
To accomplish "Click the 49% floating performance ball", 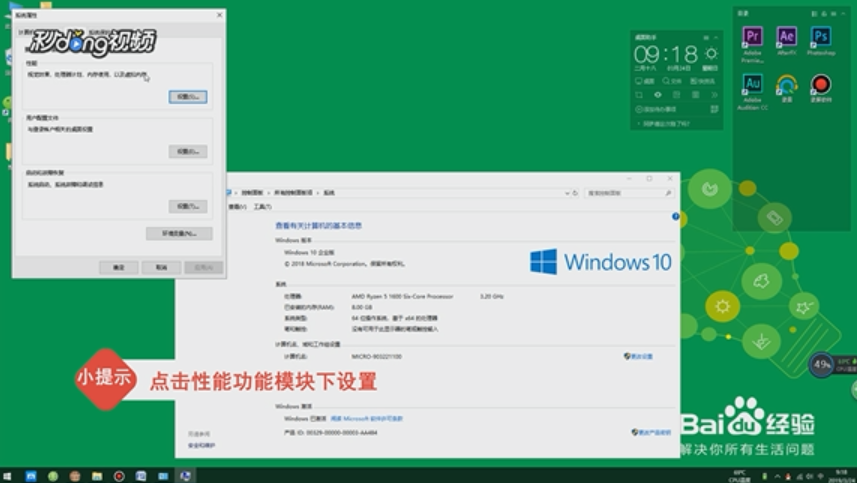I will [x=821, y=364].
